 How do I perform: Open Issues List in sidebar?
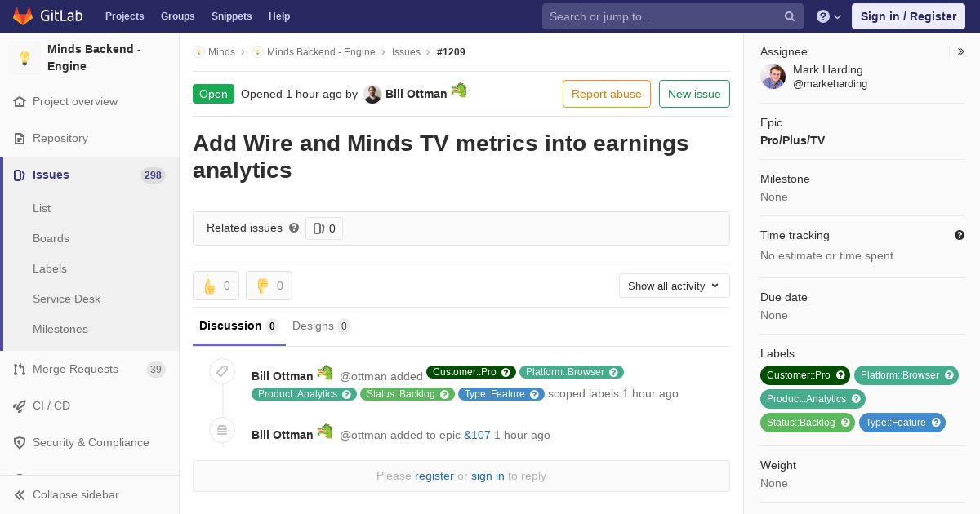click(42, 208)
